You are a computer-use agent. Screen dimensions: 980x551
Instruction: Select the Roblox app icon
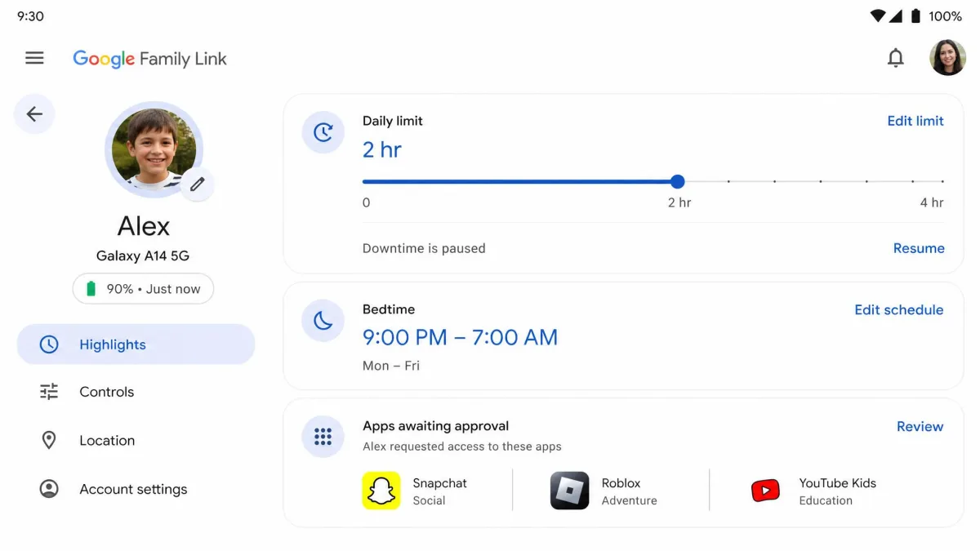pyautogui.click(x=570, y=491)
